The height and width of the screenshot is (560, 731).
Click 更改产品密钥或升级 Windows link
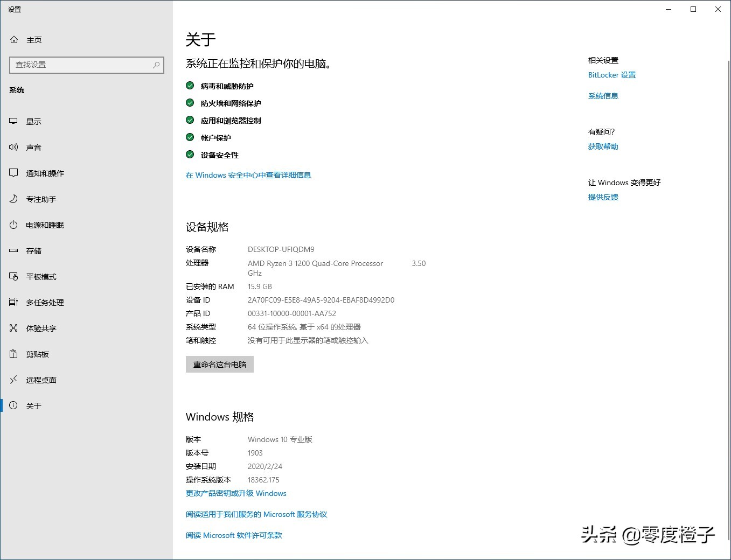[235, 493]
